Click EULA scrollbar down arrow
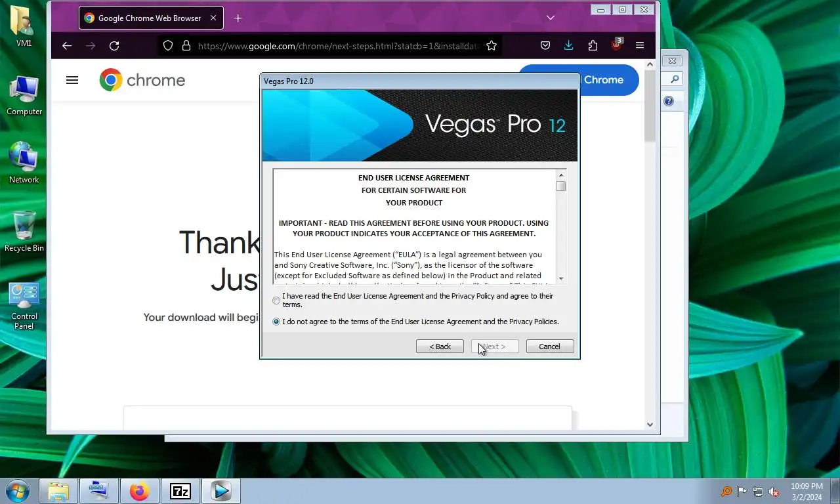 click(x=561, y=279)
